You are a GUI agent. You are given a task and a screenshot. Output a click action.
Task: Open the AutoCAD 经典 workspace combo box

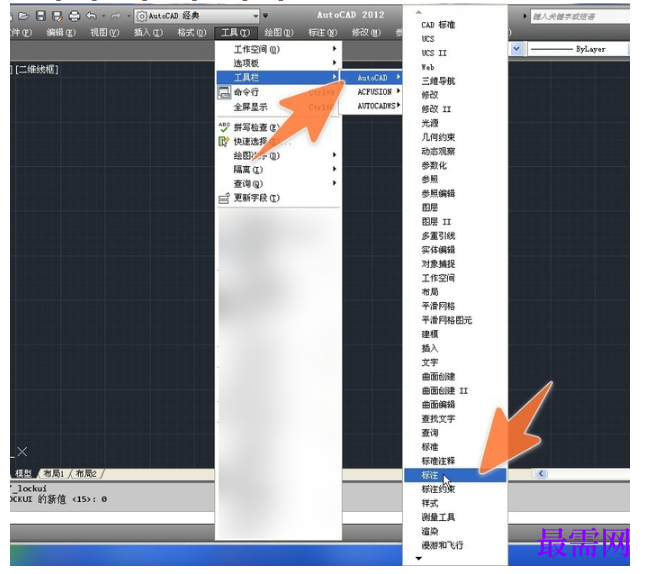[197, 16]
